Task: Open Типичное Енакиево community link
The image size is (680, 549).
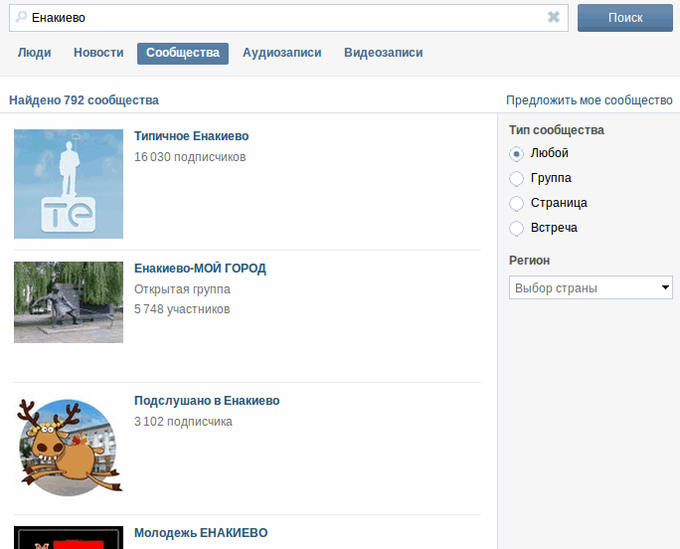Action: pyautogui.click(x=191, y=136)
